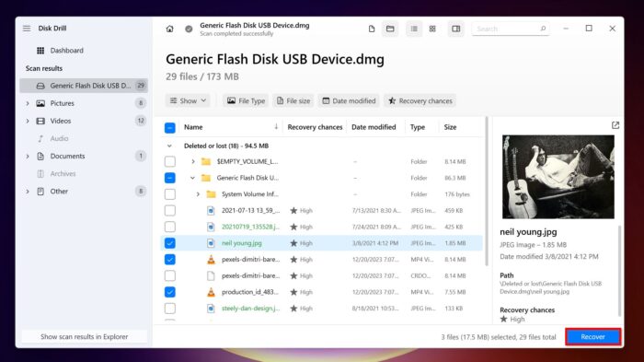Click the sort arrow in Name column
The image size is (644, 362).
coord(276,127)
